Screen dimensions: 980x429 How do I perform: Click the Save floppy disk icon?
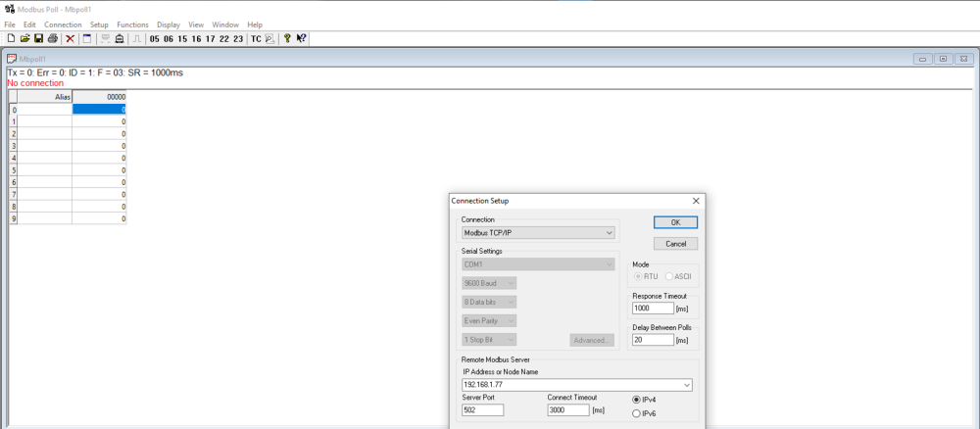(x=39, y=39)
